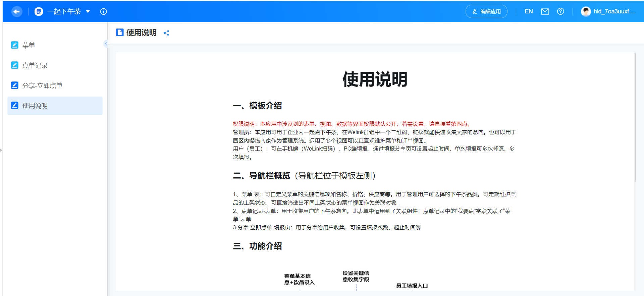The image size is (644, 296).
Task: Click the 设置关键信息收集字段 diagram label
Action: (x=356, y=276)
